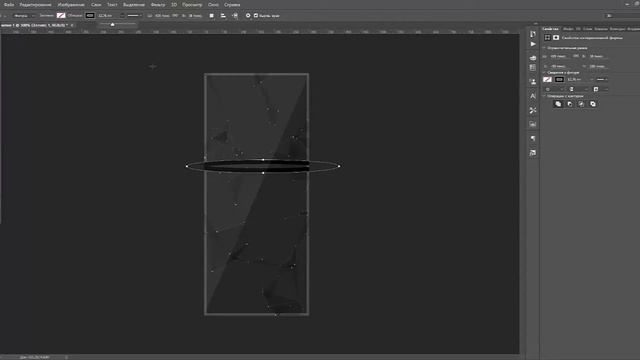Switch to the Контуры panel tab
This screenshot has height=360, width=640.
coord(617,29)
